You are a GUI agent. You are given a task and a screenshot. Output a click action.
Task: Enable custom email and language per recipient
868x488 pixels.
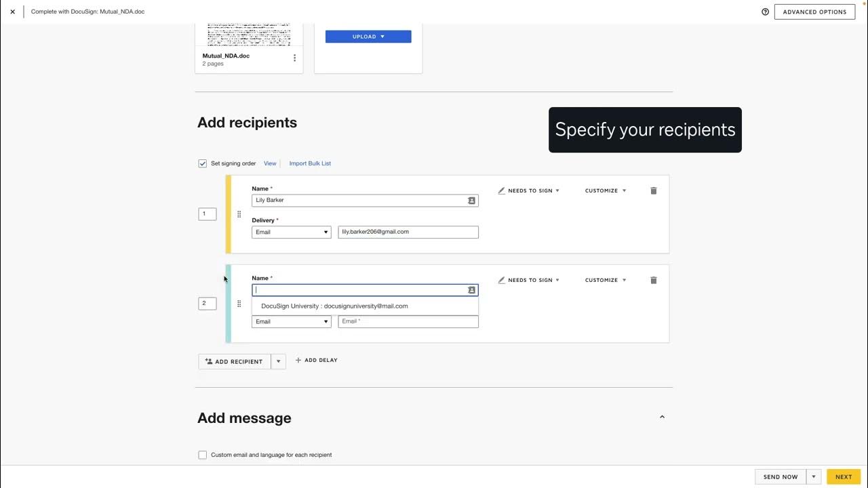click(202, 455)
